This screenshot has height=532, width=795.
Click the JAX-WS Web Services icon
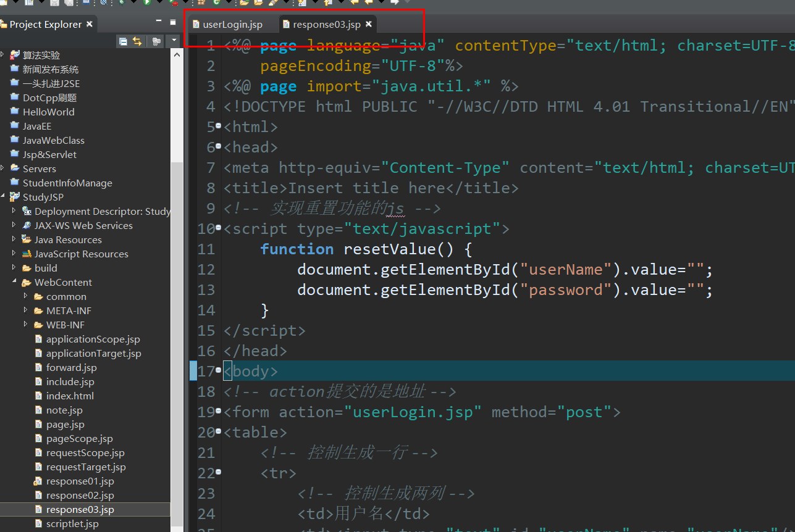(27, 225)
